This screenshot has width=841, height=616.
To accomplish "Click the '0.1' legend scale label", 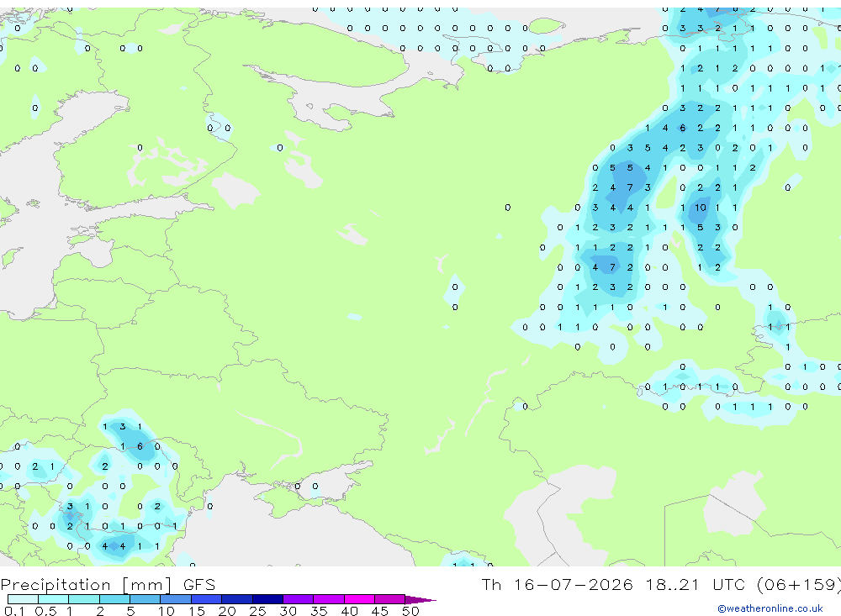I will point(14,611).
